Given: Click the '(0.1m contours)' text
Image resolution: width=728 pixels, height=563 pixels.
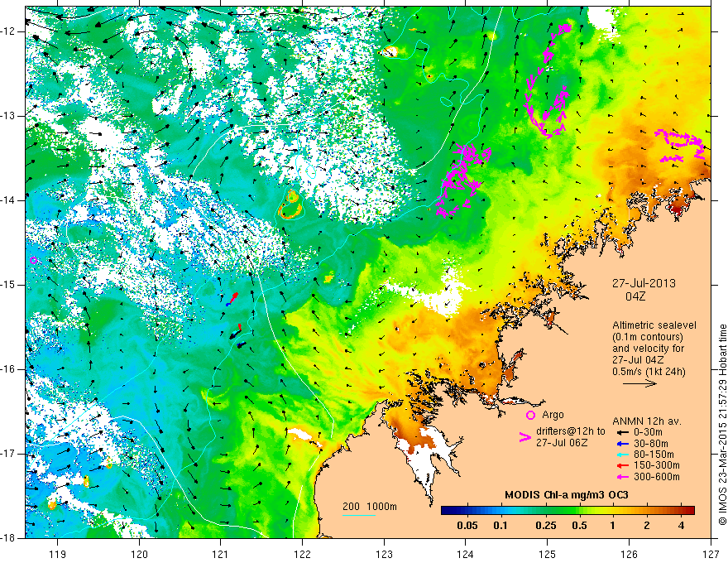Looking at the screenshot, I should pyautogui.click(x=649, y=337).
